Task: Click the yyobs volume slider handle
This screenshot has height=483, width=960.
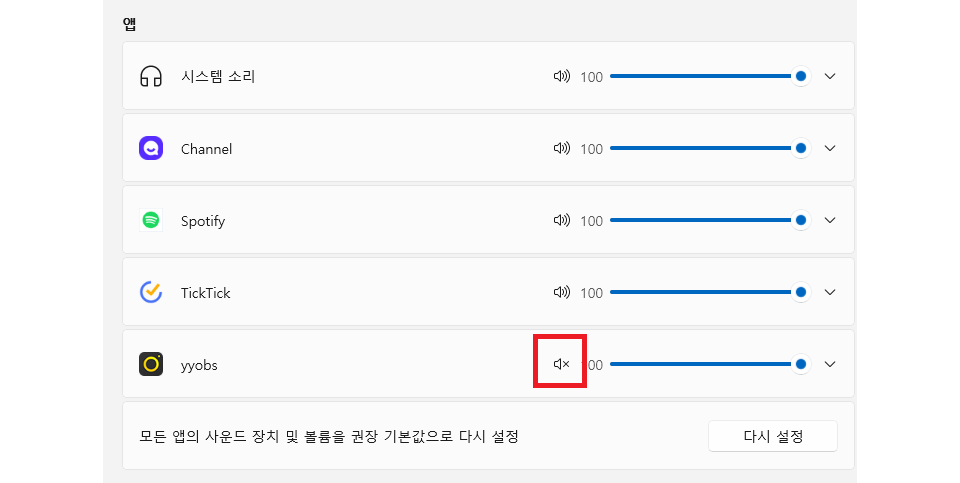Action: [800, 364]
